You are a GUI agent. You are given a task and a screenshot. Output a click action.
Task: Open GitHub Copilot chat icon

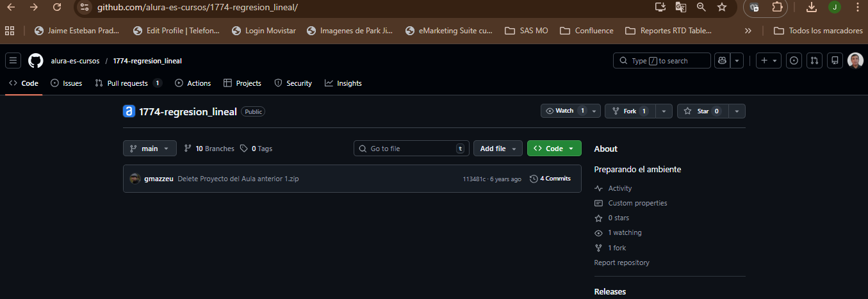pos(723,61)
